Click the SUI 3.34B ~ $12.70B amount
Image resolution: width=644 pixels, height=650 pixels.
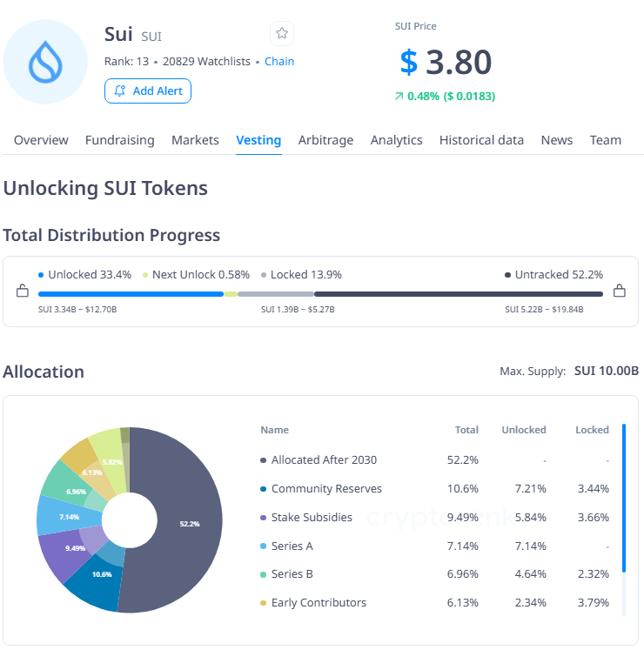pyautogui.click(x=77, y=309)
